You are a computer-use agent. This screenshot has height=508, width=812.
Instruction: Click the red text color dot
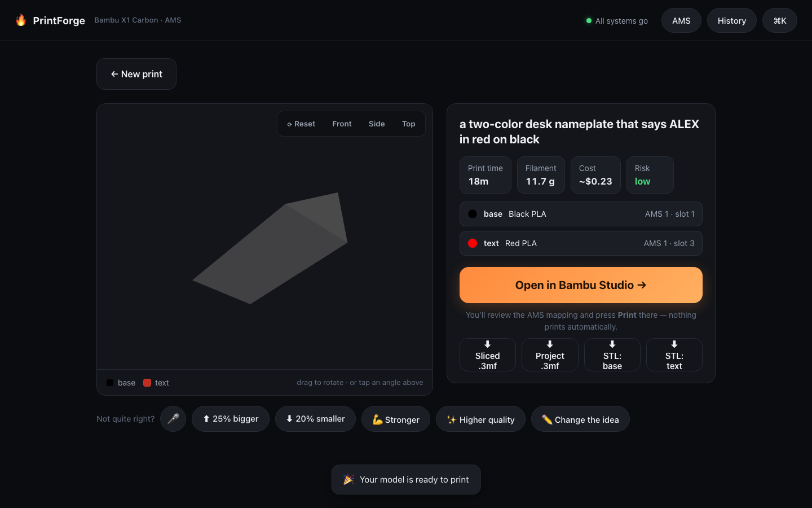click(473, 243)
